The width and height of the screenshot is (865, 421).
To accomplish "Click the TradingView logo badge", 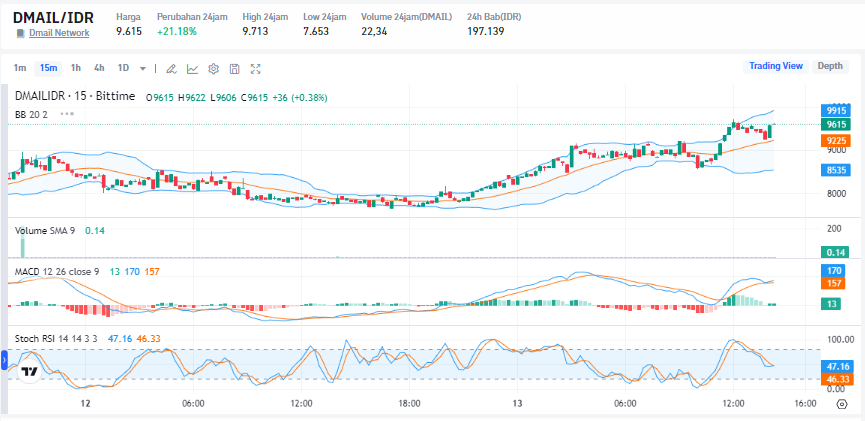I will 29,371.
